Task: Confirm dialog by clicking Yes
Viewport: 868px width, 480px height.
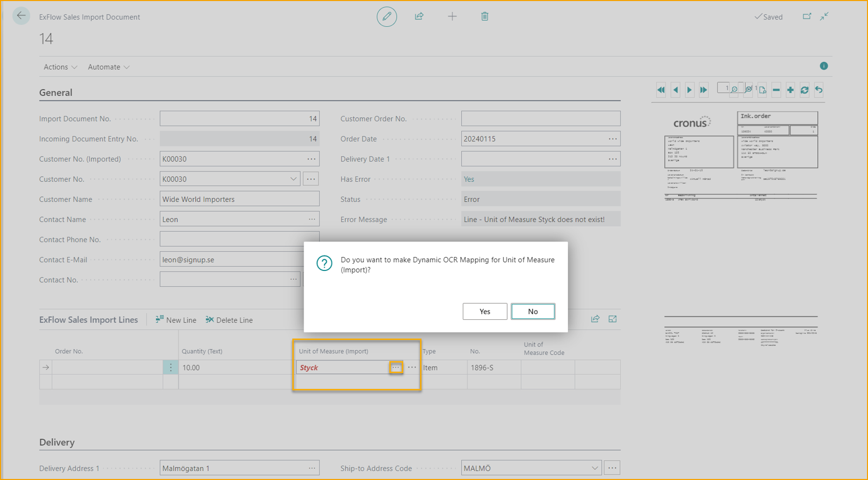Action: (485, 312)
